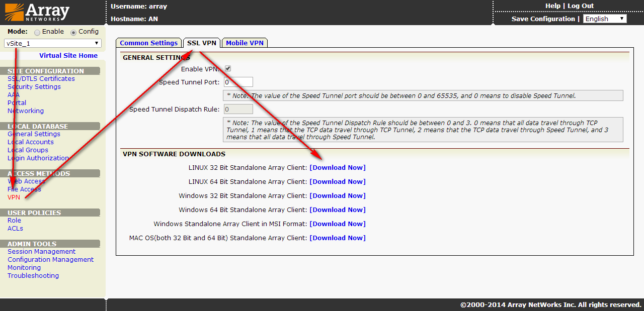Select the Config mode radio button
The width and height of the screenshot is (644, 311).
(73, 32)
